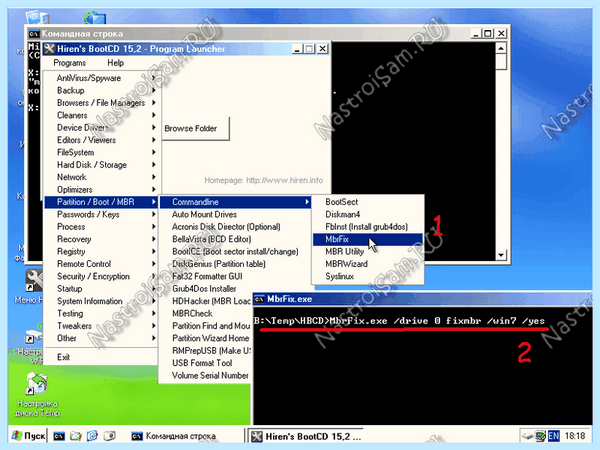Click scroll-down arrow in Командная строка window
The image size is (600, 450).
[501, 255]
